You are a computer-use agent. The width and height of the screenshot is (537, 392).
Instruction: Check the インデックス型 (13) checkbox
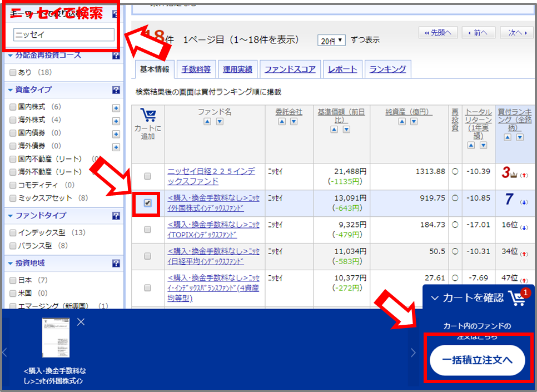click(13, 232)
